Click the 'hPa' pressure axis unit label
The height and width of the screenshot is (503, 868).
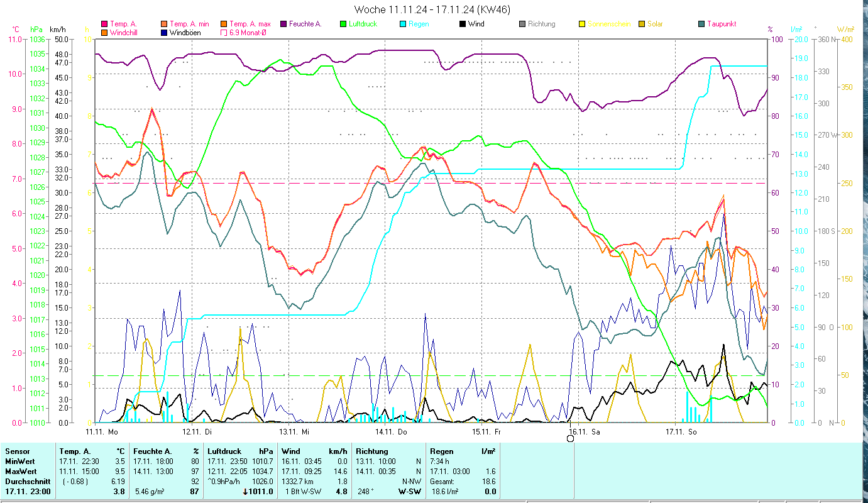(x=37, y=29)
